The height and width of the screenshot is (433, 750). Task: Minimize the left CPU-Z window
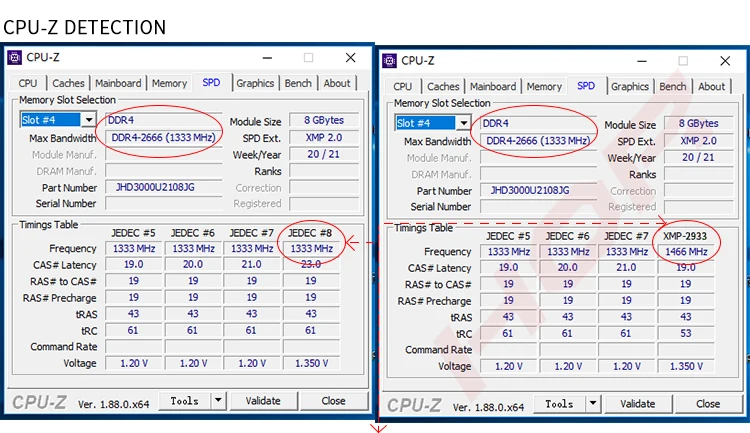pos(267,58)
